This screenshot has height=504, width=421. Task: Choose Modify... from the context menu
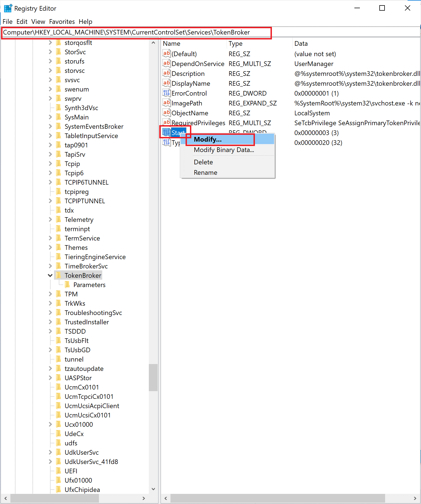227,139
